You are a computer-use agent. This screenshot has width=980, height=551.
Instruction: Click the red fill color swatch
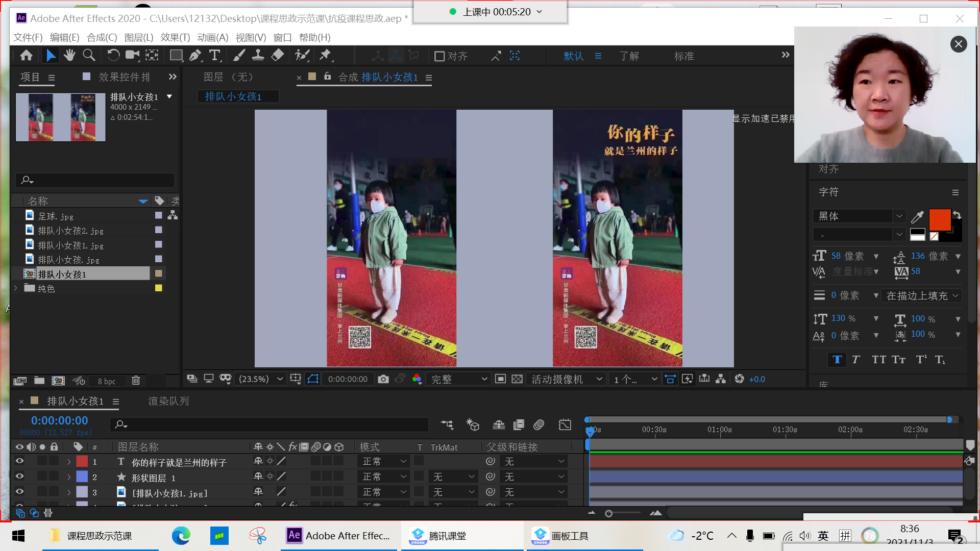coord(939,219)
